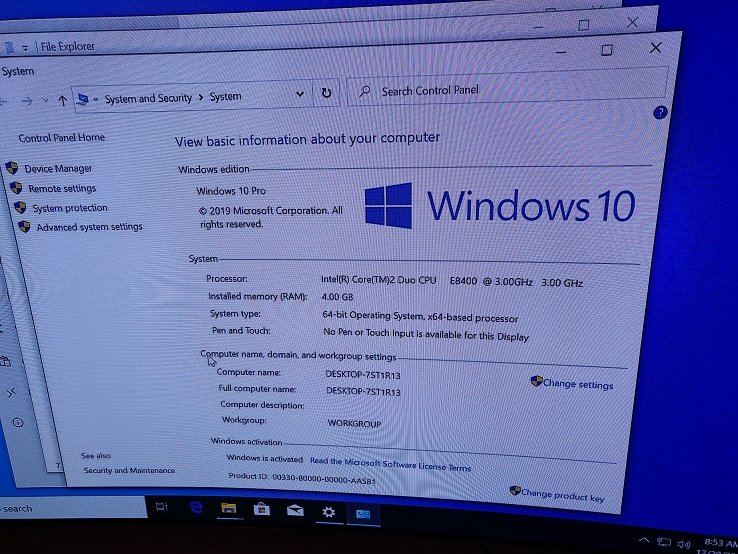This screenshot has height=554, width=738.
Task: Click the shield icon next to System protection
Action: coord(20,208)
